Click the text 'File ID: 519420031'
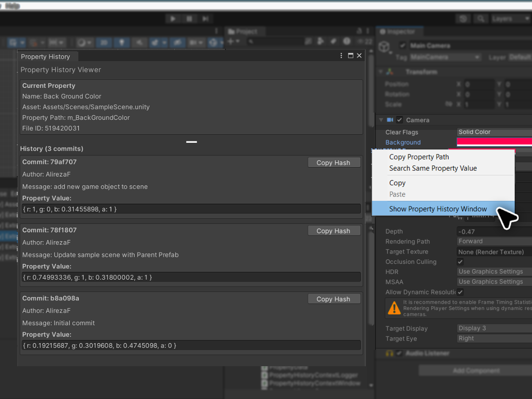Screen dimensions: 532x399 tap(51, 128)
